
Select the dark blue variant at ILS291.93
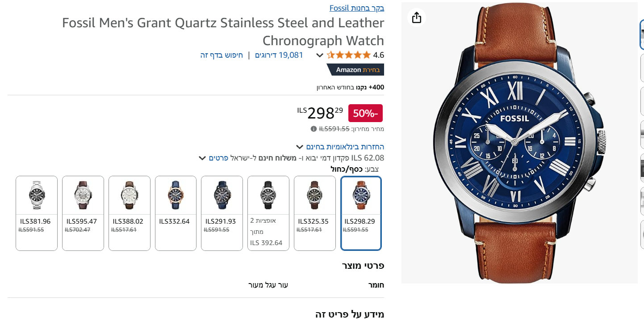click(x=222, y=213)
